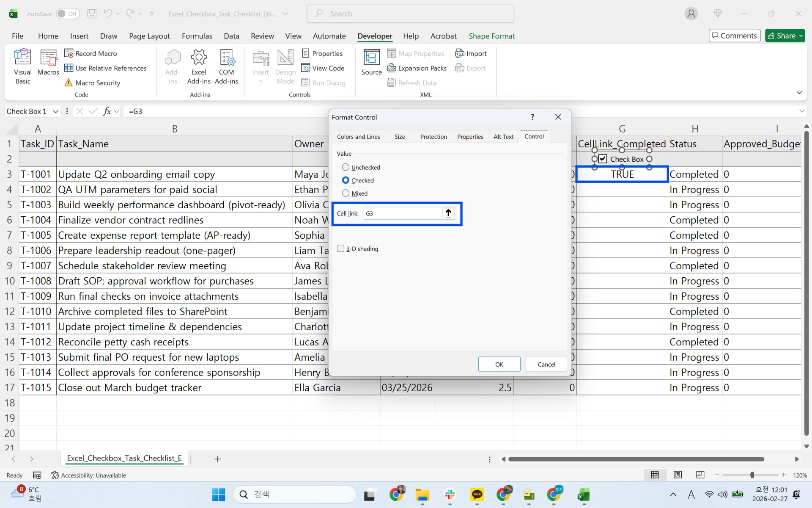Select the Checked radio button
812x508 pixels.
pos(346,180)
